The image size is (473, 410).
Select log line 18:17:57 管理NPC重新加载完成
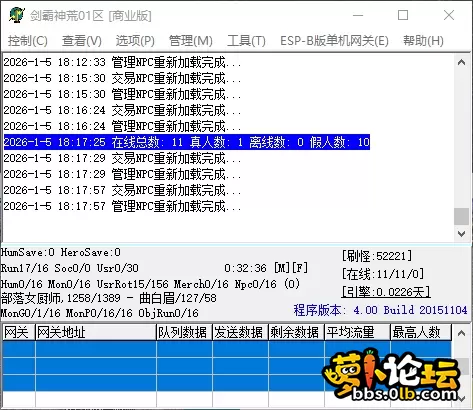122,206
